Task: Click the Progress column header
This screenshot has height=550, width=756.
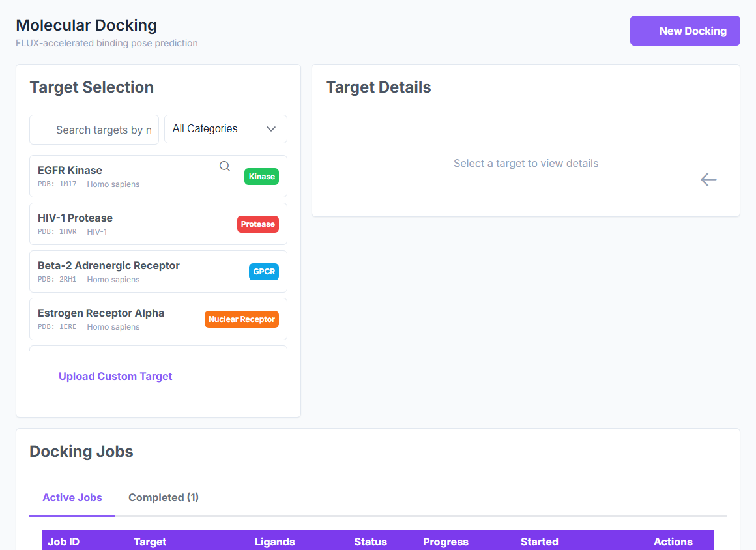Action: coord(446,542)
